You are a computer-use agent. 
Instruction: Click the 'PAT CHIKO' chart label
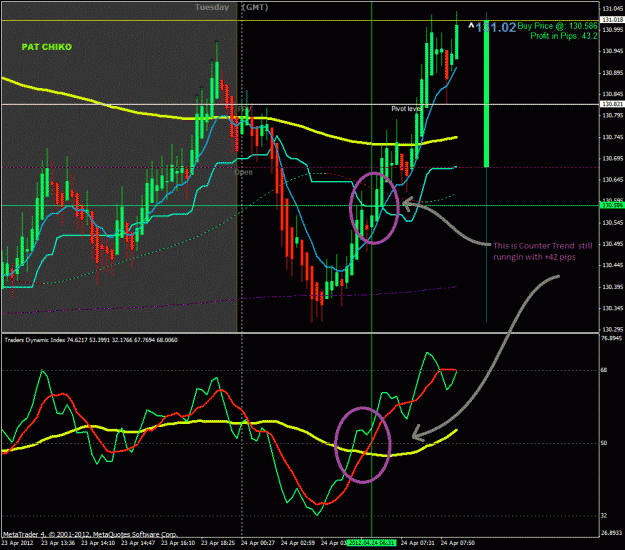[47, 47]
